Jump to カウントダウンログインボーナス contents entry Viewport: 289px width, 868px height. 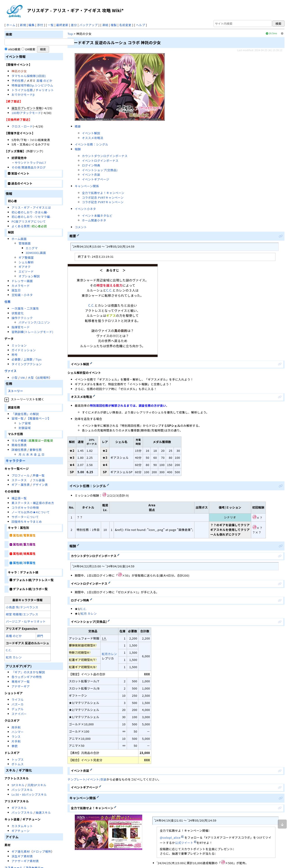click(105, 156)
